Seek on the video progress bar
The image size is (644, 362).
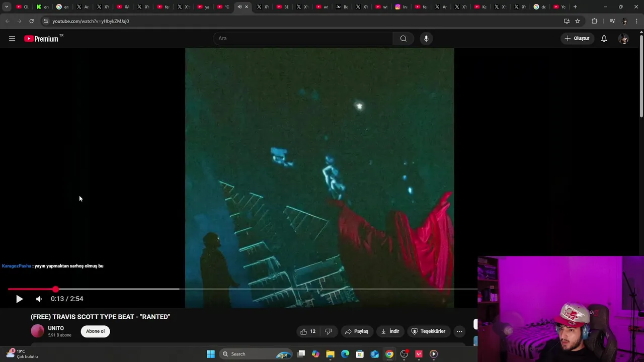tap(243, 289)
